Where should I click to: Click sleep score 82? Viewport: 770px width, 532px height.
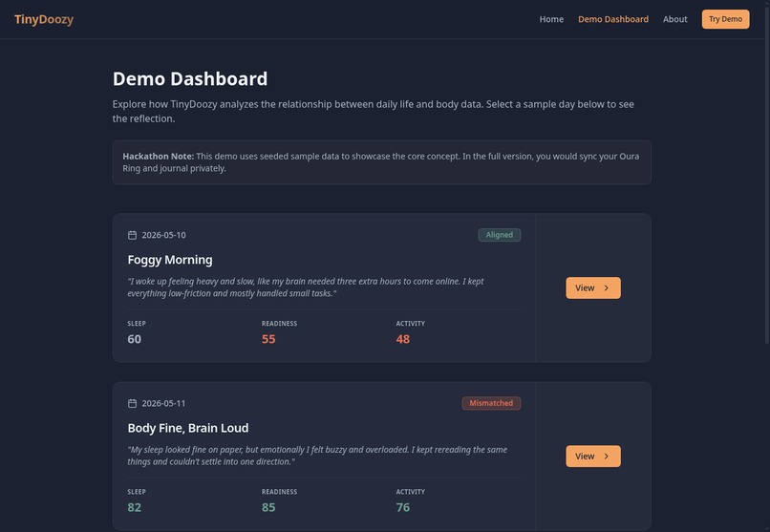coord(134,507)
